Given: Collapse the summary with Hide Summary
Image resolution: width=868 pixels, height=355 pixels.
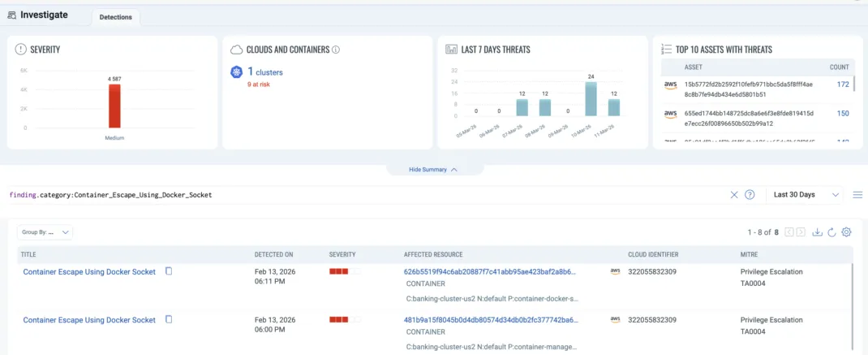Looking at the screenshot, I should (434, 170).
